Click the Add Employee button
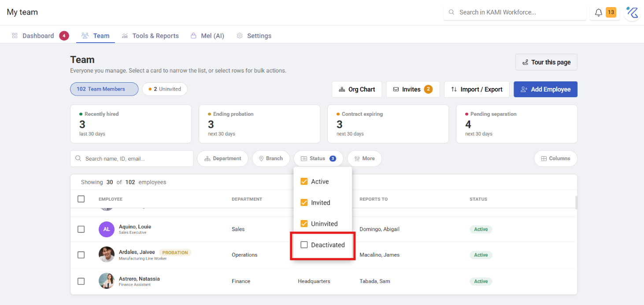The image size is (644, 305). [545, 89]
